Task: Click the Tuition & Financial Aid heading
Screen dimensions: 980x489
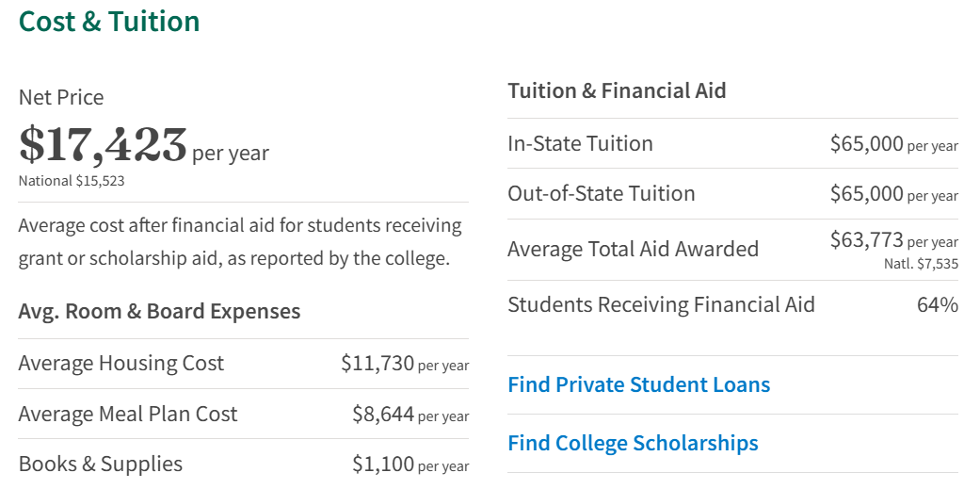Action: coord(617,90)
